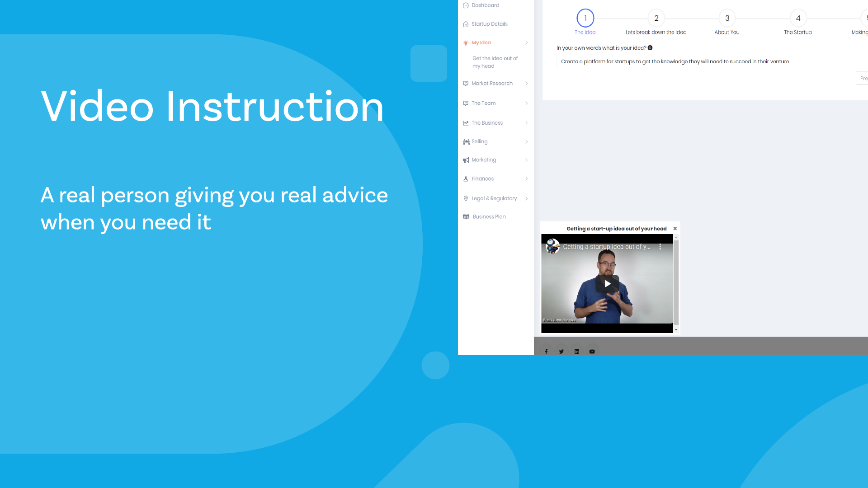Open the Facebook footer icon
This screenshot has width=868, height=488.
point(546,352)
